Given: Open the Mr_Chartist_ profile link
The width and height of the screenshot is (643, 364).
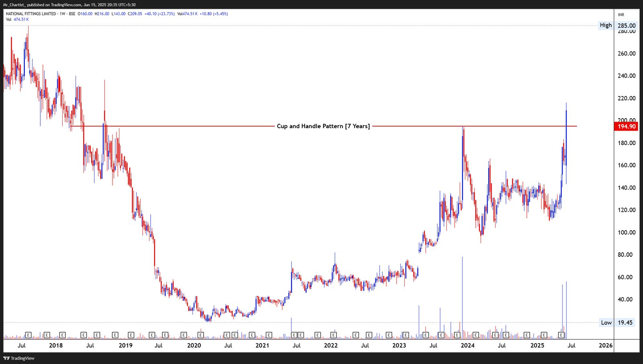Looking at the screenshot, I should pyautogui.click(x=15, y=5).
